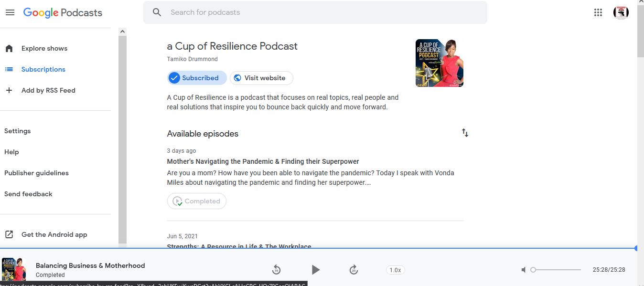This screenshot has width=644, height=286.
Task: Click Tamiko Drummond author name
Action: 192,59
